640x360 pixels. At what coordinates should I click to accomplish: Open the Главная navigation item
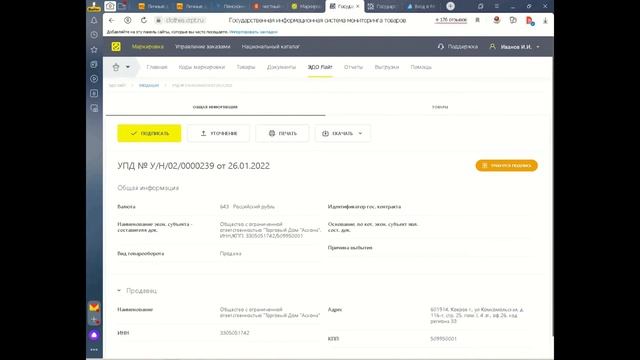157,67
